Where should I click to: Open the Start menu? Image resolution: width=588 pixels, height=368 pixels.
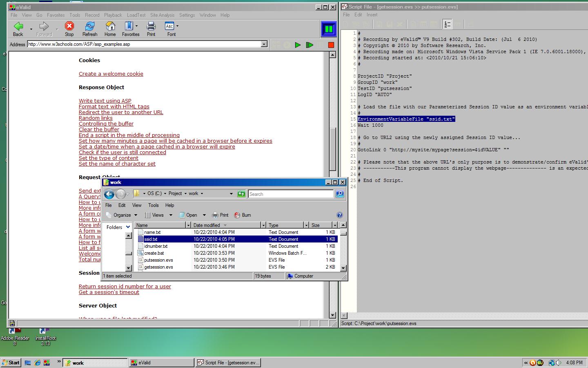pyautogui.click(x=11, y=363)
